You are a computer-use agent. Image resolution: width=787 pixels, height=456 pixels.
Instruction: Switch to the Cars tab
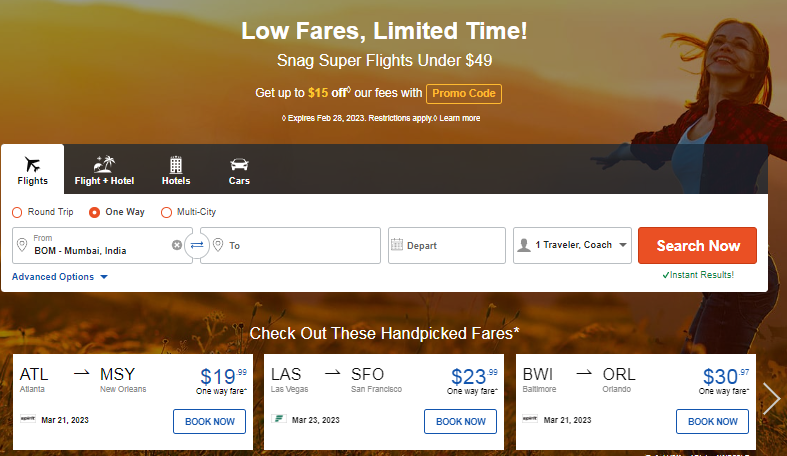point(239,164)
